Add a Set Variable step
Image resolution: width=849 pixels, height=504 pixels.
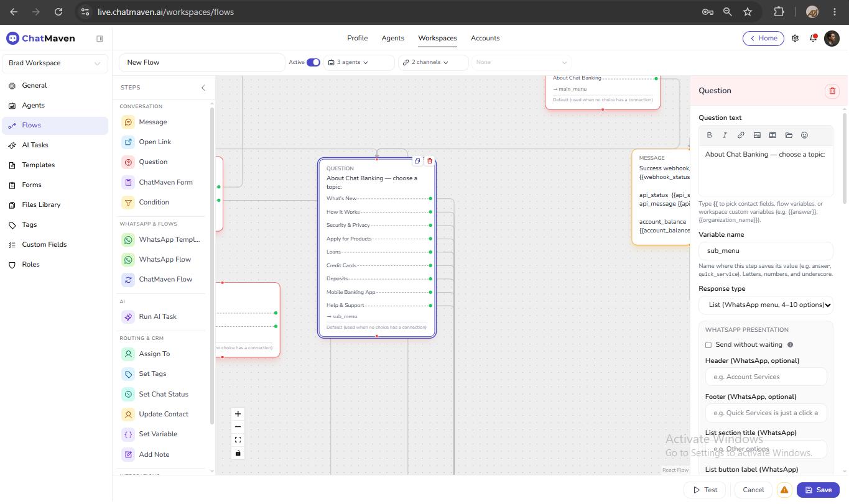163,434
